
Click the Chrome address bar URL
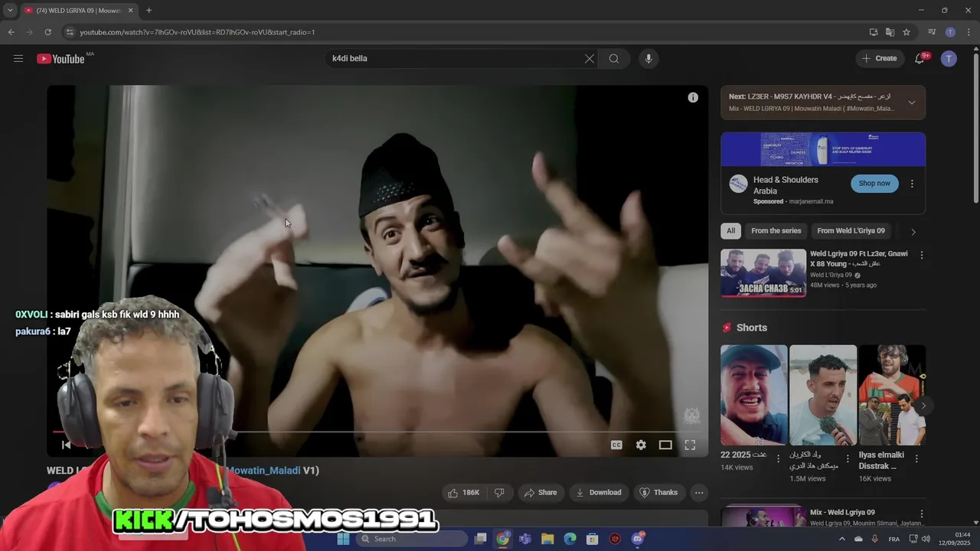(x=198, y=32)
